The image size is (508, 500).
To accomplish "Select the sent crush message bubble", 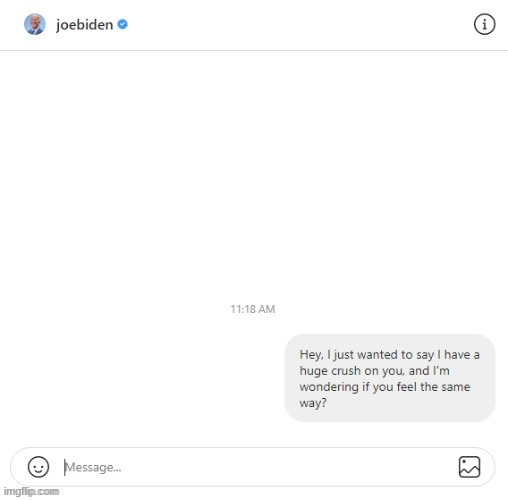I will coord(390,378).
